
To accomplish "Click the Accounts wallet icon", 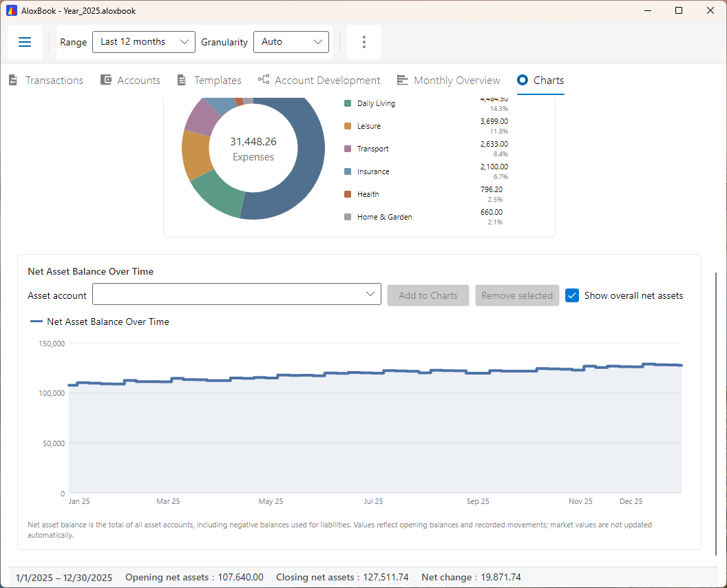I will (106, 80).
